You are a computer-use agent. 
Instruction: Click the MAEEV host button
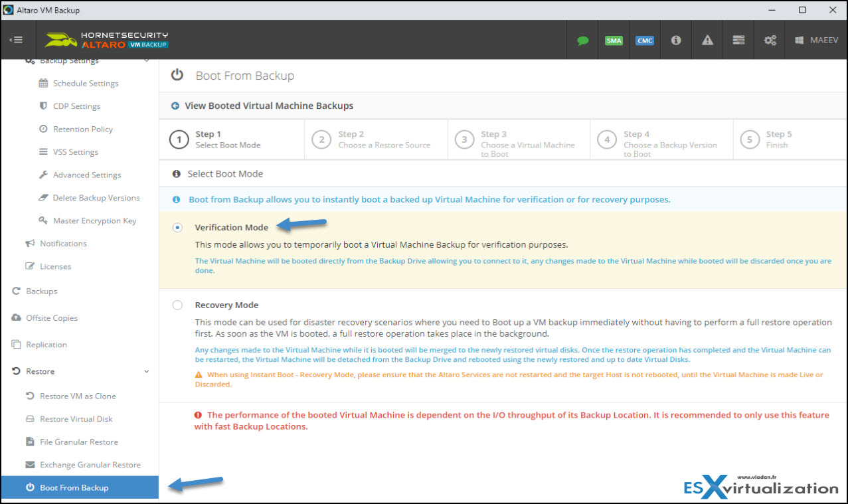point(816,41)
